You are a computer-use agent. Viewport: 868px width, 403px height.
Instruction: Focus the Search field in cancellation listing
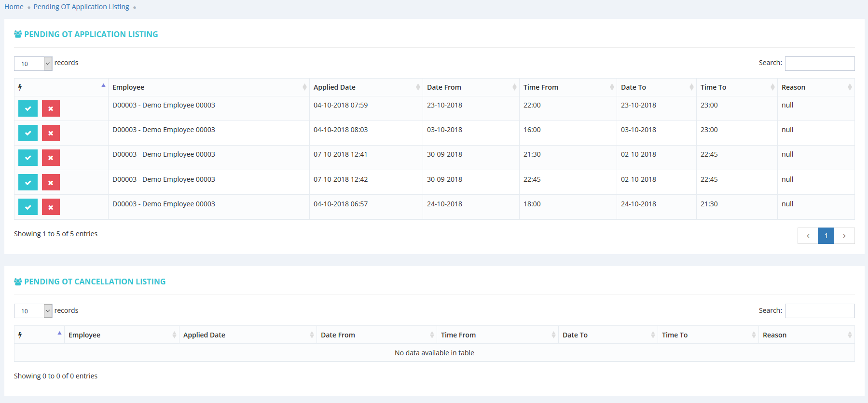tap(819, 311)
